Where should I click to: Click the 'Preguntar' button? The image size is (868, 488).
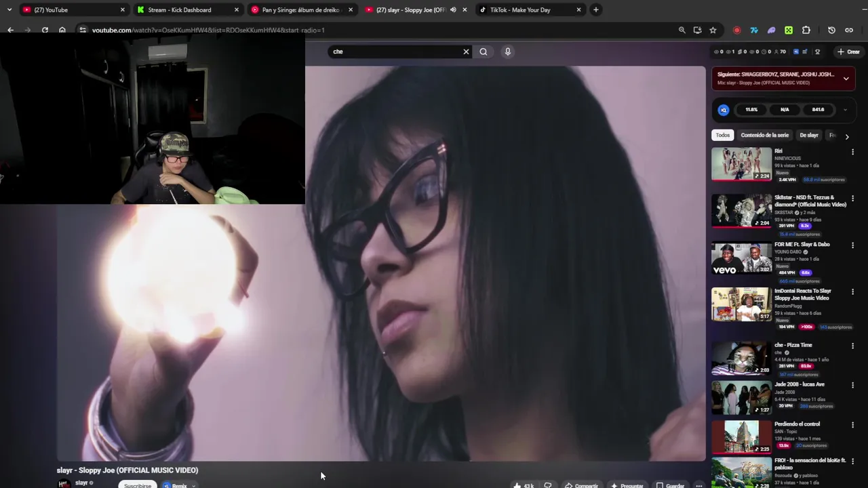[627, 485]
